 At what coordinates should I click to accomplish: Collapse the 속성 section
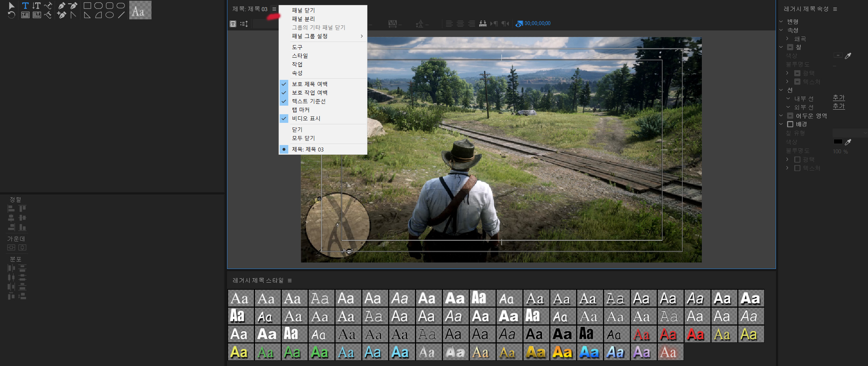(x=781, y=30)
